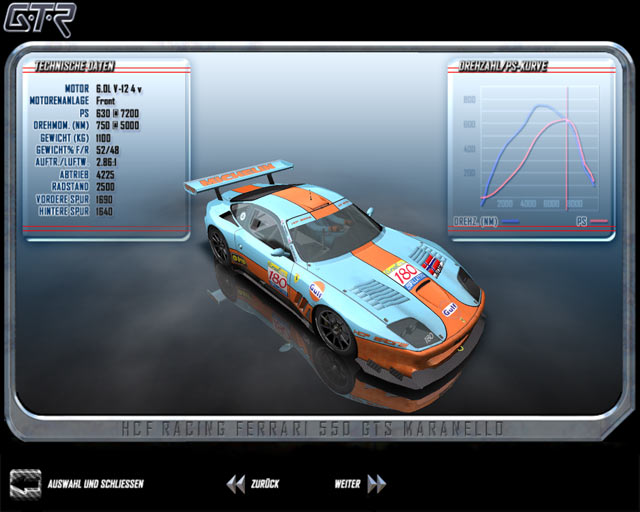Click Radstand value 2500
The height and width of the screenshot is (512, 640).
click(x=105, y=187)
